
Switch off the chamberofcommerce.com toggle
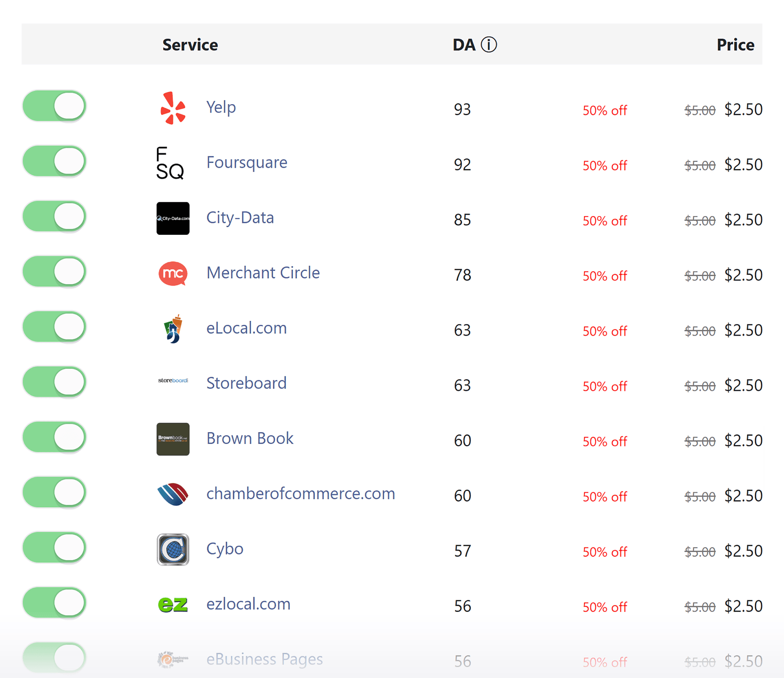[x=54, y=492]
